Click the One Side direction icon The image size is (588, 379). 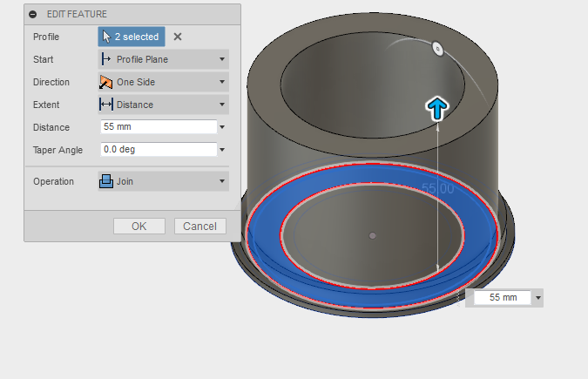click(x=105, y=82)
